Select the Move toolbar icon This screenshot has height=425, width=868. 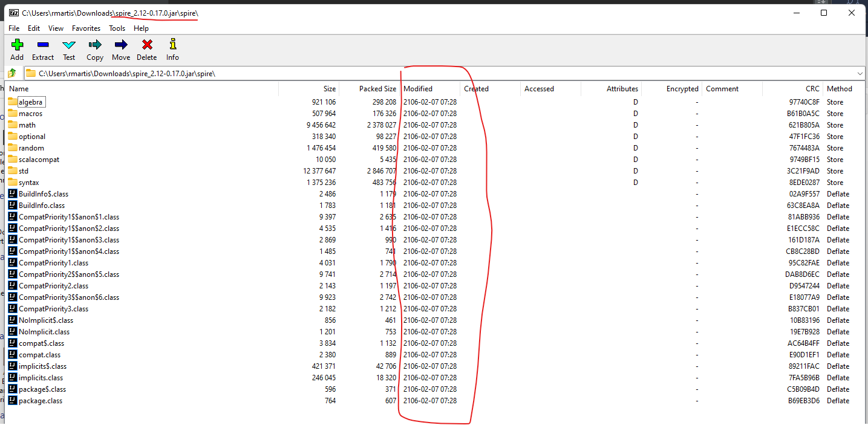pos(120,48)
